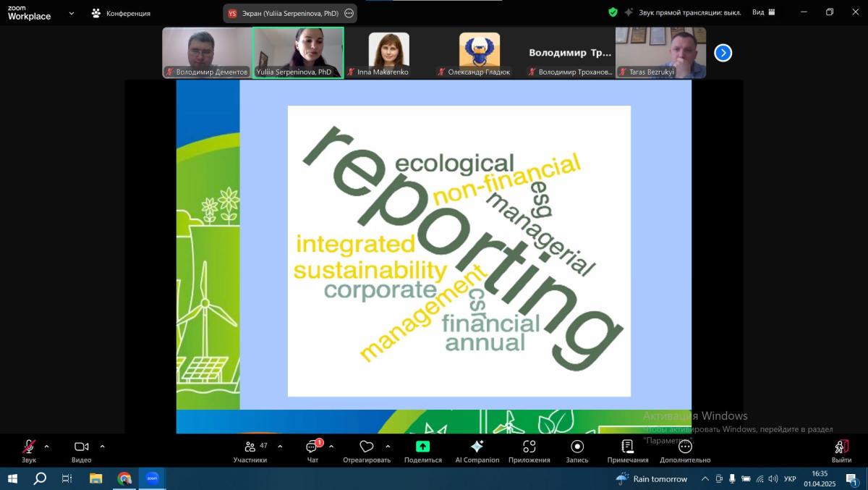Open the Participants panel icon
The width and height of the screenshot is (868, 490).
(x=250, y=447)
